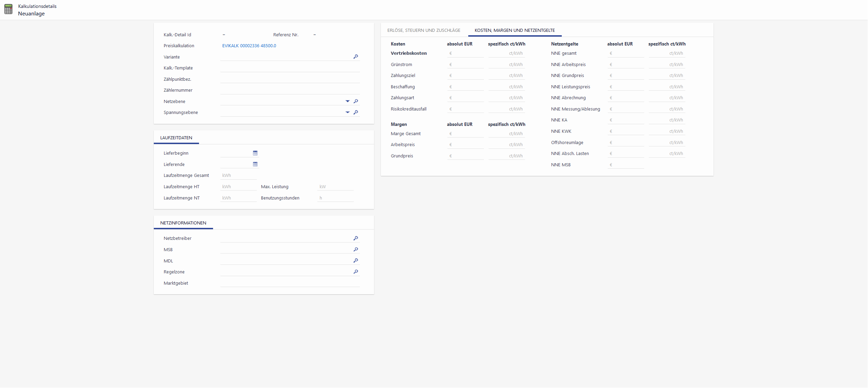Switch to Erlöse, Steuern und Zuschläge tab
This screenshot has height=388, width=868.
(424, 30)
